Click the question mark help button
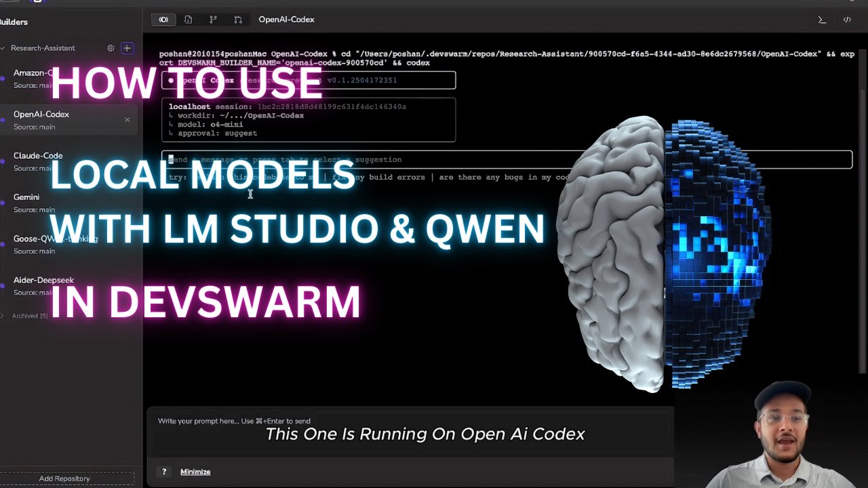 pos(163,472)
